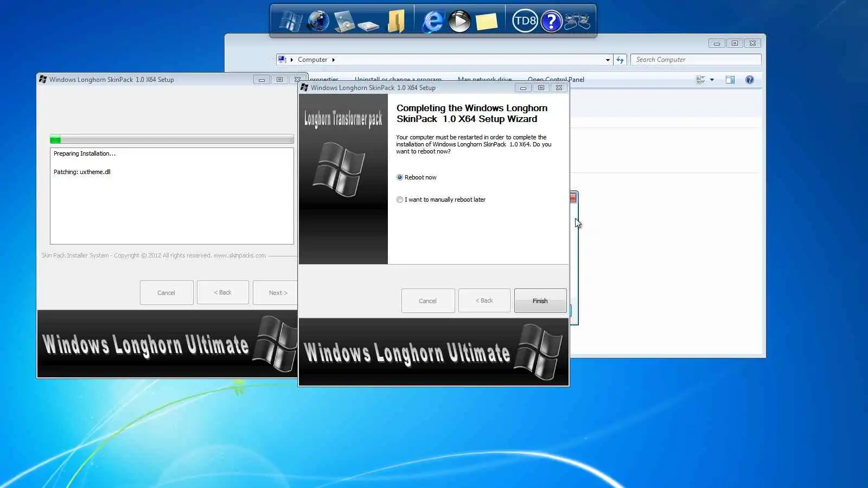This screenshot has width=868, height=488.
Task: Toggle the preview pane in Explorer
Action: 730,80
